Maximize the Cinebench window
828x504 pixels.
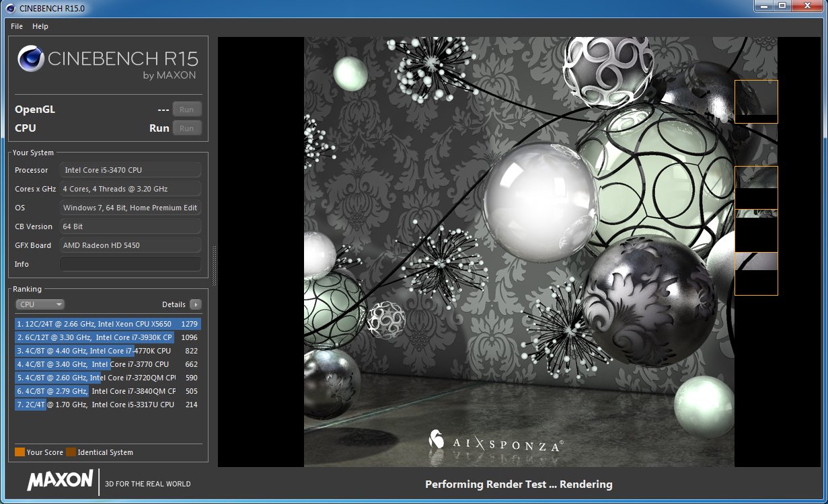tap(782, 6)
